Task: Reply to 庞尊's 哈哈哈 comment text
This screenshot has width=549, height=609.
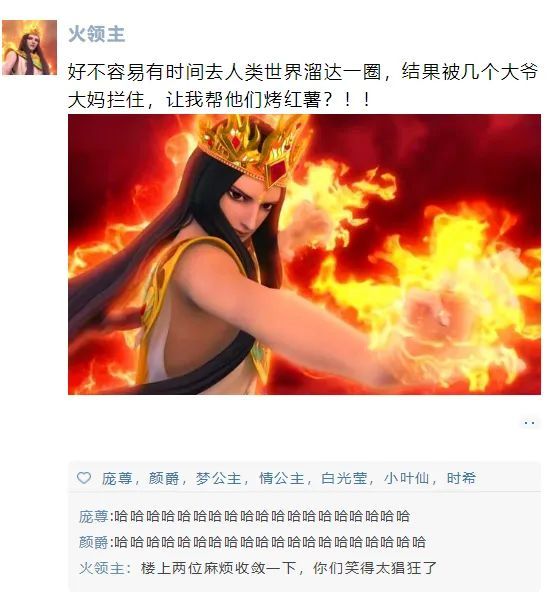Action: (262, 517)
